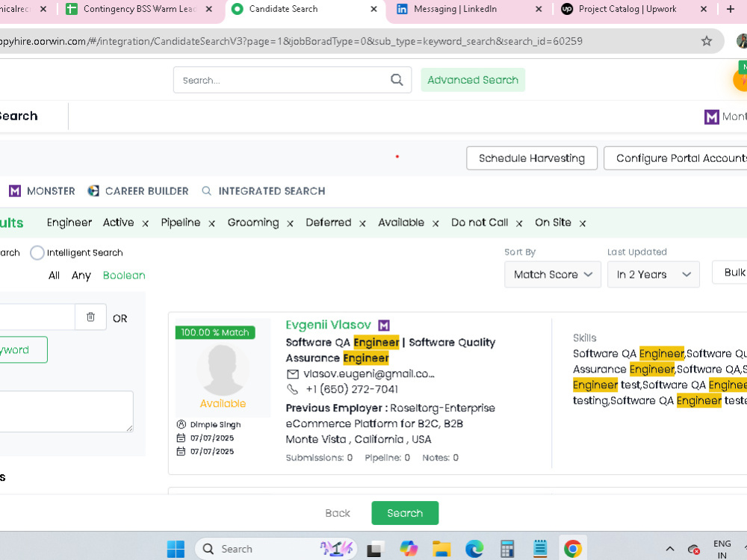Open the Match Score sort dropdown
Image resolution: width=747 pixels, height=560 pixels.
click(553, 274)
